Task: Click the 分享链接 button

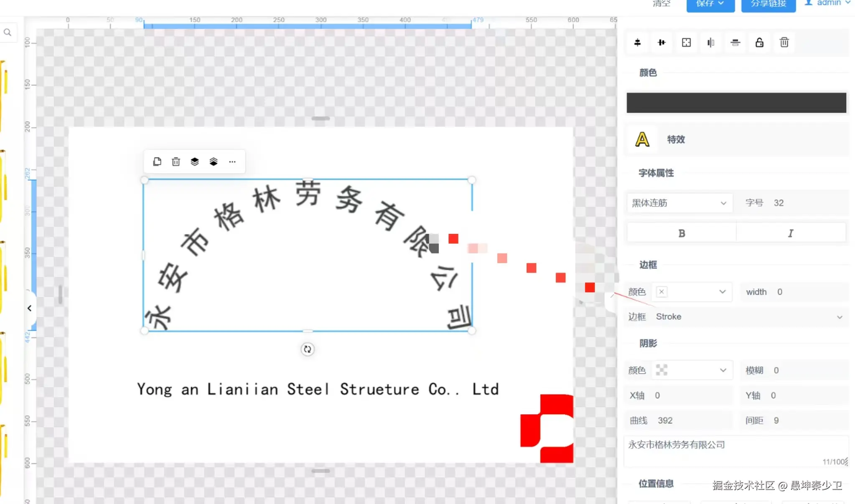Action: click(768, 4)
